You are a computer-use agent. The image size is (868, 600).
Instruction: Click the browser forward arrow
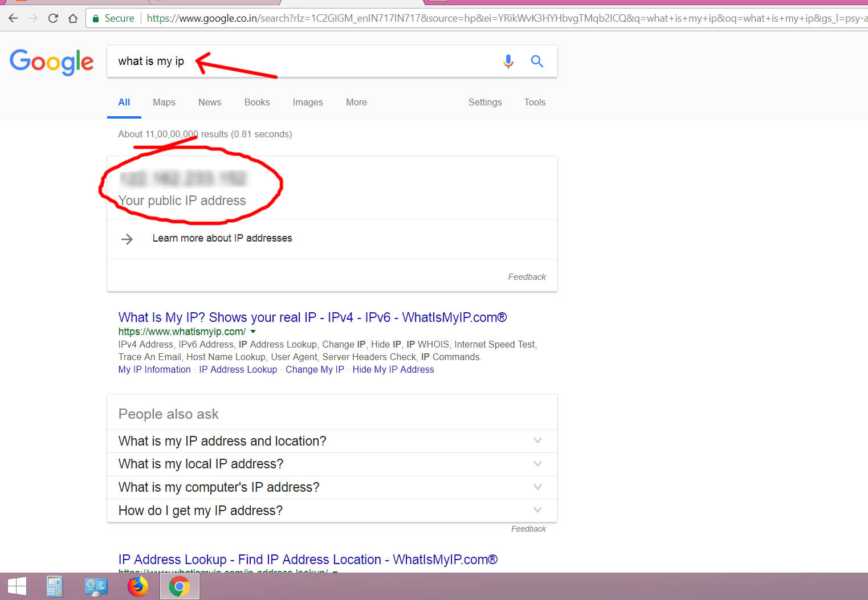click(x=33, y=18)
